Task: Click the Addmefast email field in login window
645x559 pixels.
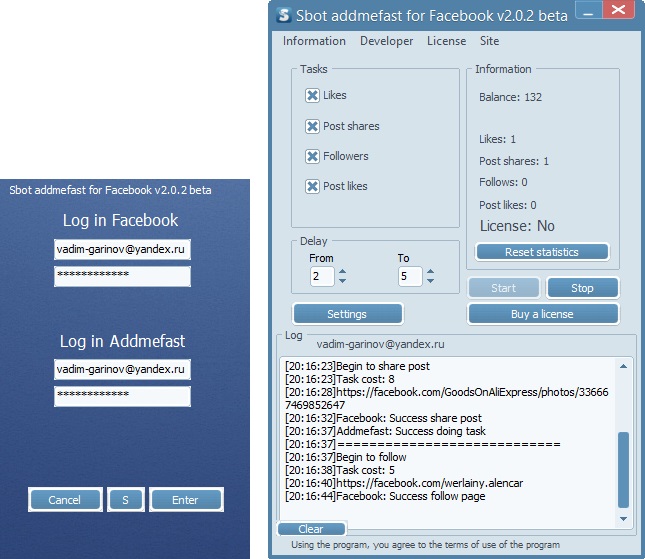Action: [x=122, y=369]
